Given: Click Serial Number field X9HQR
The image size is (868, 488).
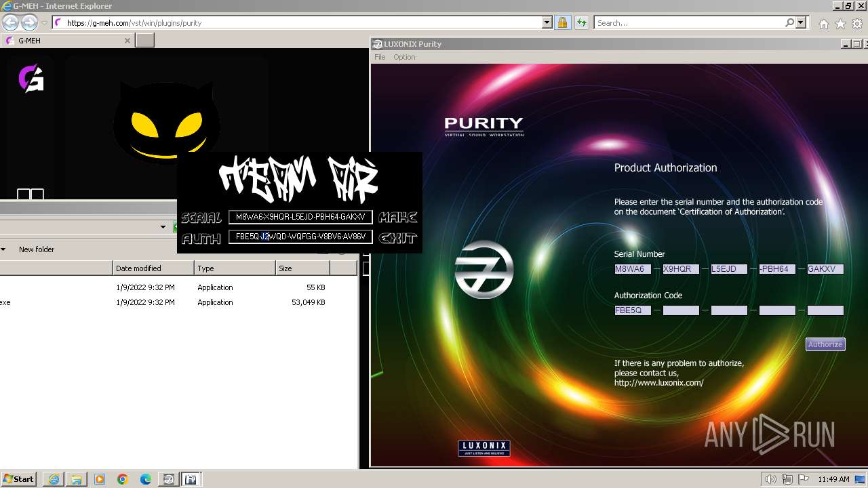Looking at the screenshot, I should 681,269.
